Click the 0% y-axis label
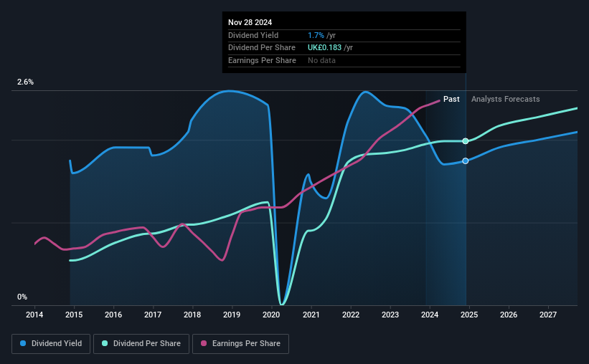 [22, 297]
